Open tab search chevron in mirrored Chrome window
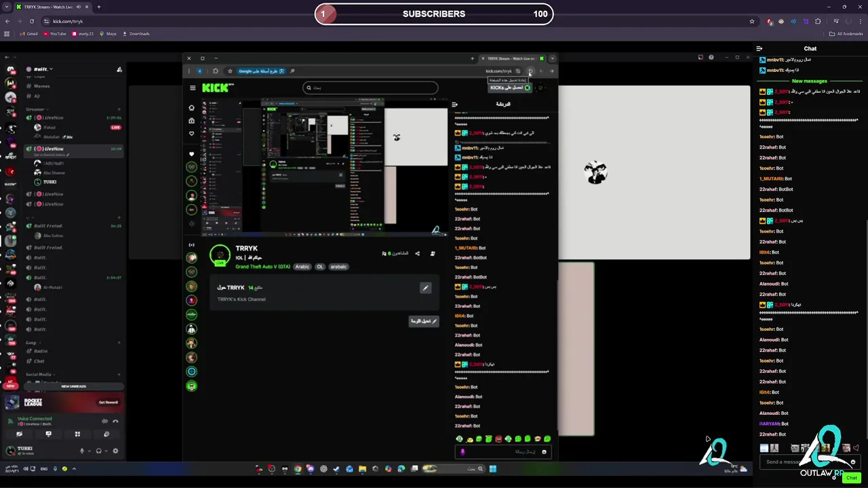This screenshot has height=488, width=868. [x=553, y=58]
